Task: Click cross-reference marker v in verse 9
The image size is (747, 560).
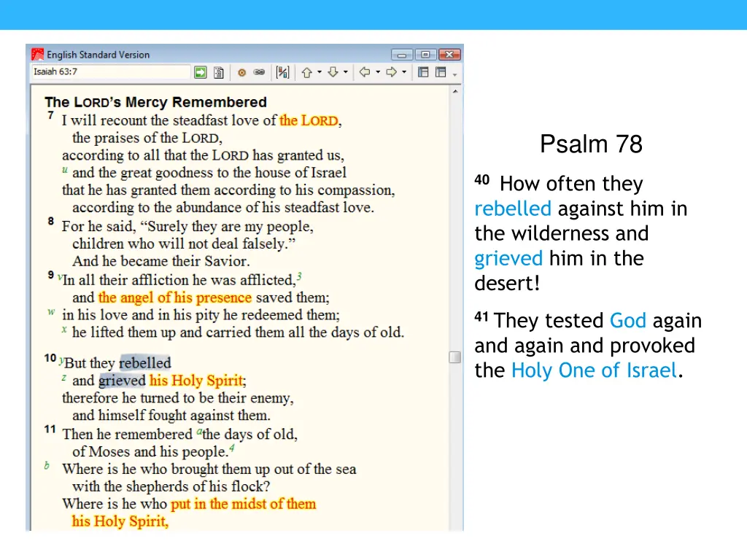Action: pos(60,276)
